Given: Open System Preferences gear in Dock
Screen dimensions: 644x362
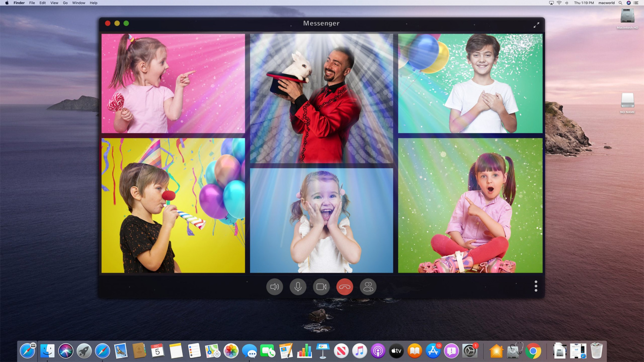Looking at the screenshot, I should click(470, 351).
